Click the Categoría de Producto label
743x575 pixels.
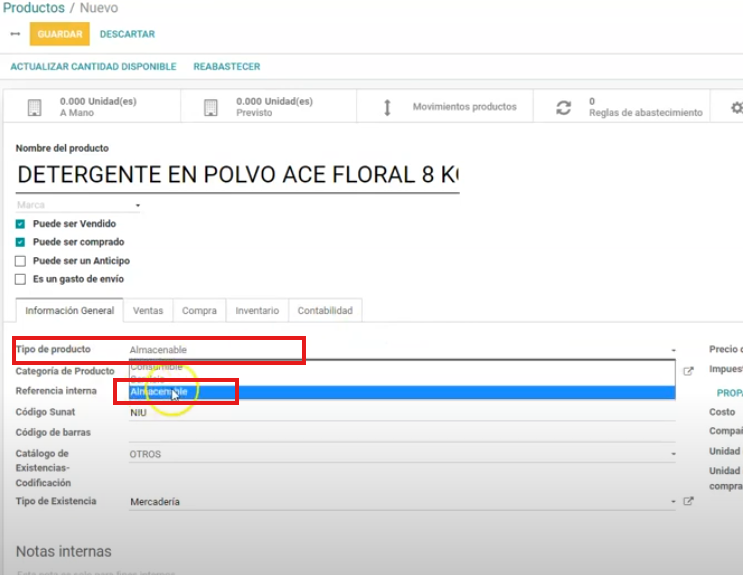(65, 371)
